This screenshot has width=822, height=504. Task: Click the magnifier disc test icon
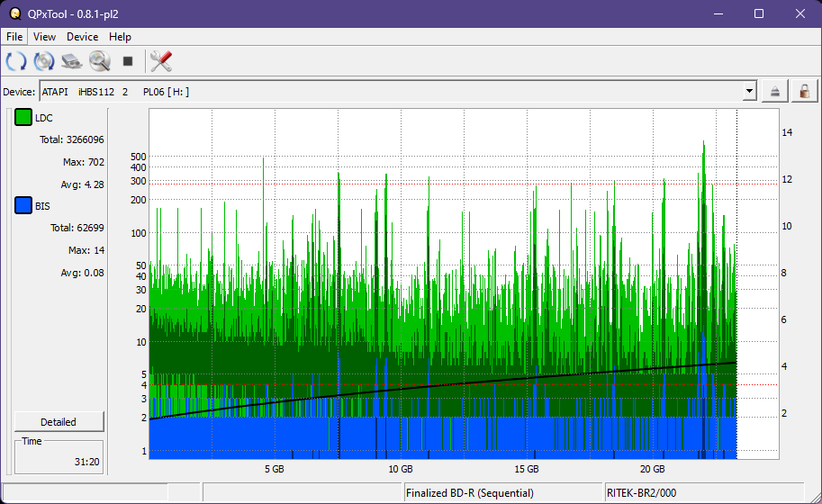100,61
